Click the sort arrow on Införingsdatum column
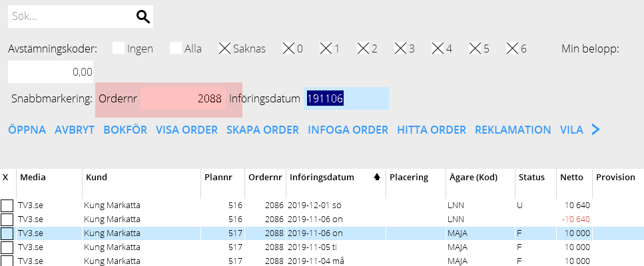This screenshot has height=266, width=644. point(377,178)
